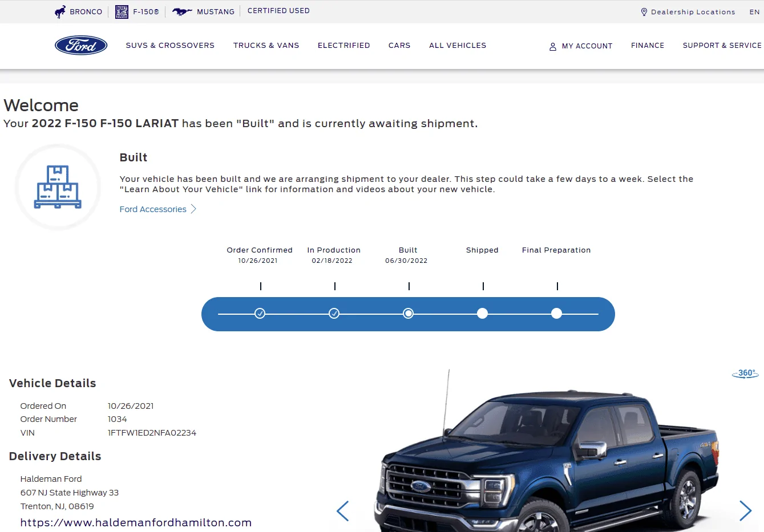Go to the F-150 link
Screen dimensions: 764x532
[146, 12]
